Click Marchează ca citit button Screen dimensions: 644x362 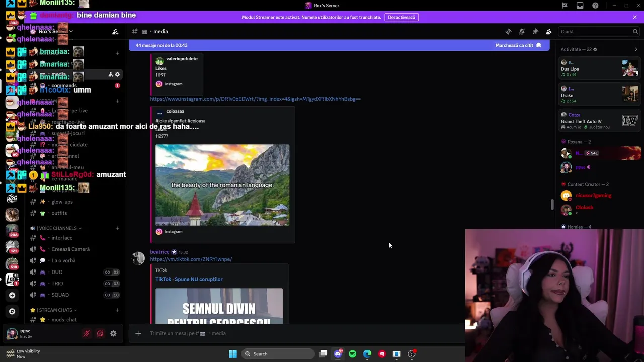tap(518, 45)
